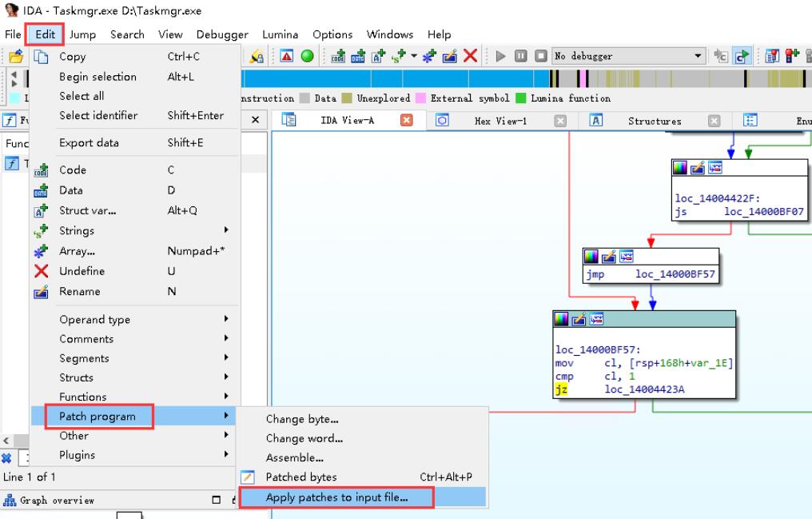This screenshot has width=812, height=519.
Task: Click Copy in the Edit menu
Action: pos(133,57)
